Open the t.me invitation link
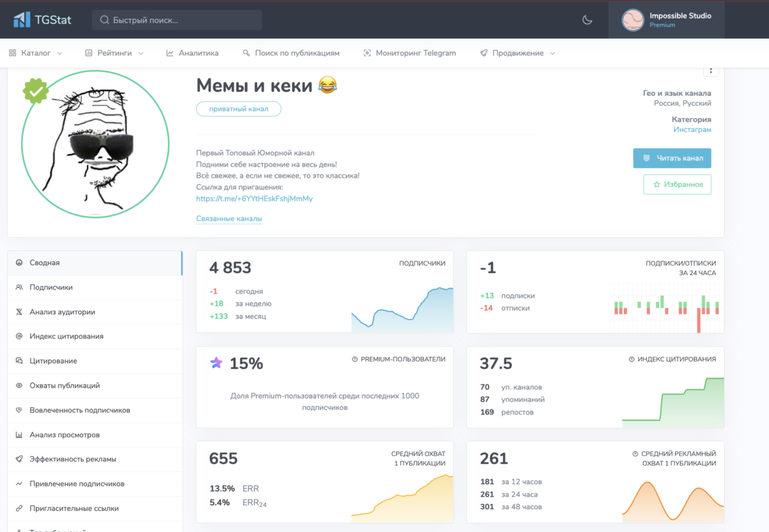 click(254, 198)
